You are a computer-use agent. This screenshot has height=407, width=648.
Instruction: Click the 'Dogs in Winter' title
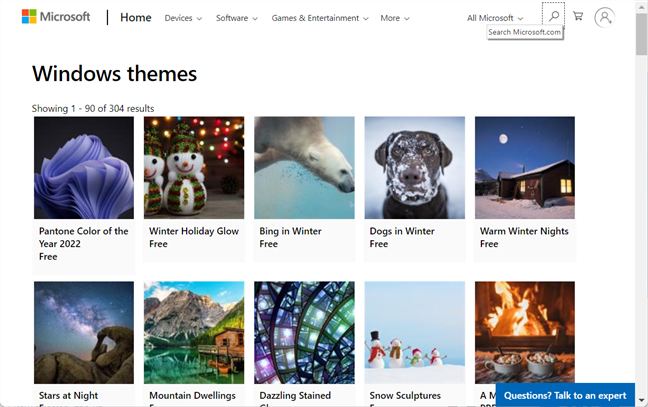402,231
